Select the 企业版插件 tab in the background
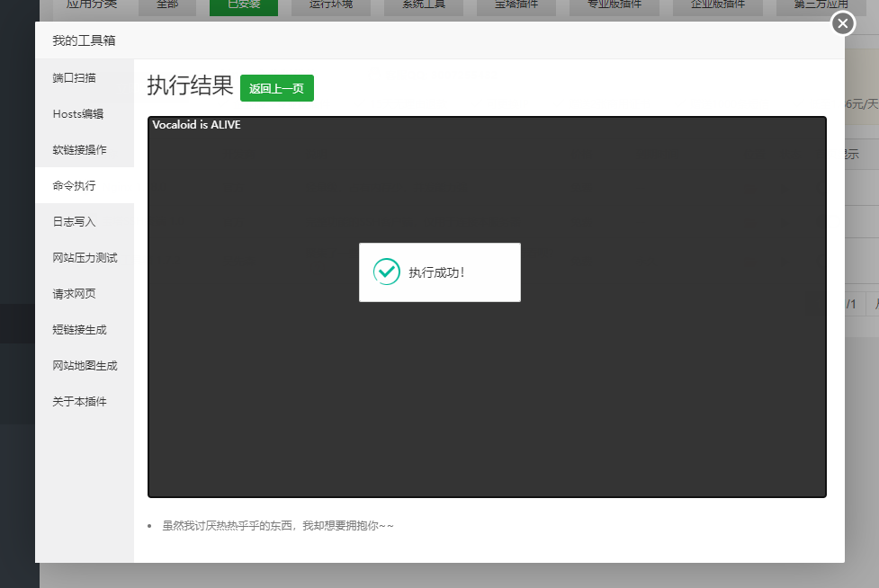The width and height of the screenshot is (879, 588). [718, 6]
